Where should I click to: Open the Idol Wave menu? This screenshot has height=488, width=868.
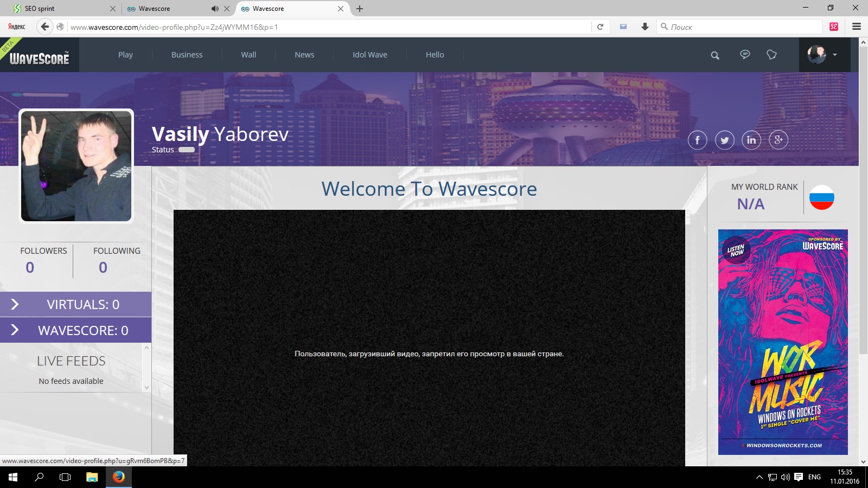point(370,55)
